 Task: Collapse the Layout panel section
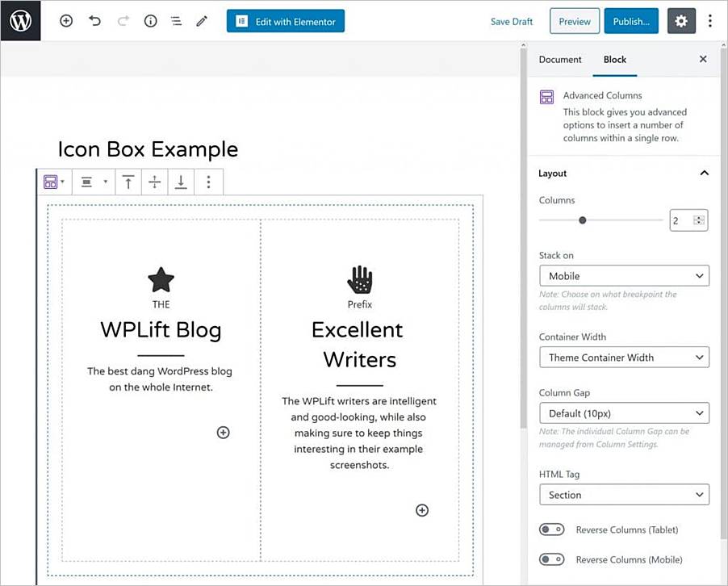(x=704, y=174)
